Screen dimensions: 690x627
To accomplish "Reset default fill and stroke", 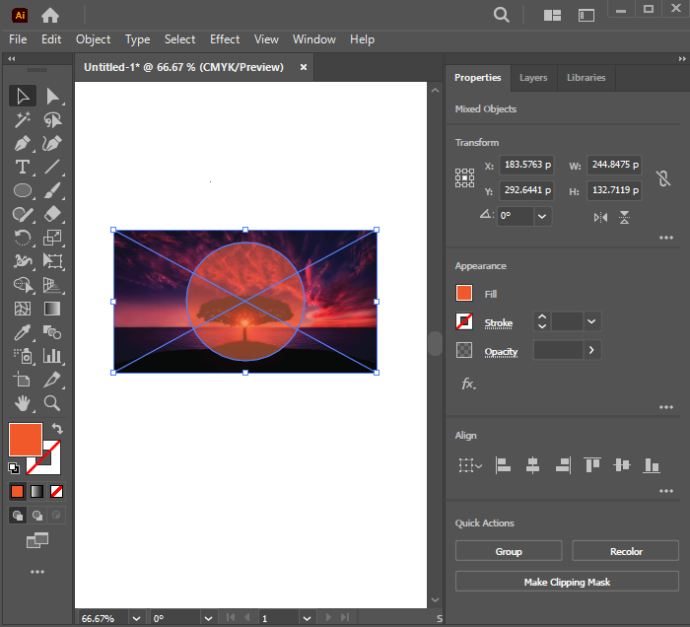I will click(14, 468).
